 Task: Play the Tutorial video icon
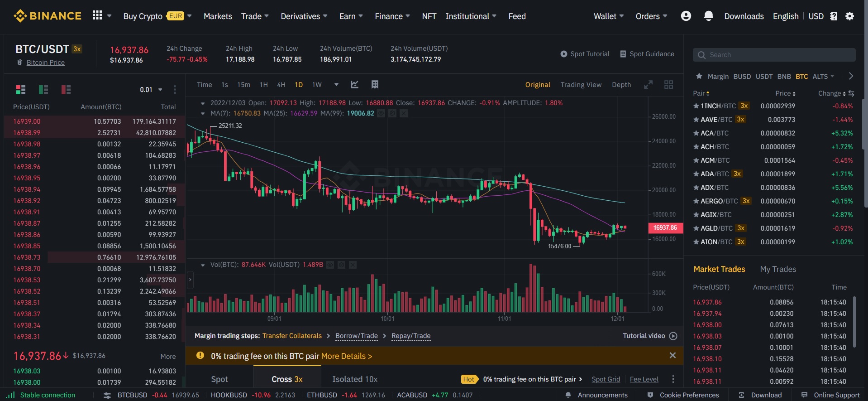[x=673, y=336]
